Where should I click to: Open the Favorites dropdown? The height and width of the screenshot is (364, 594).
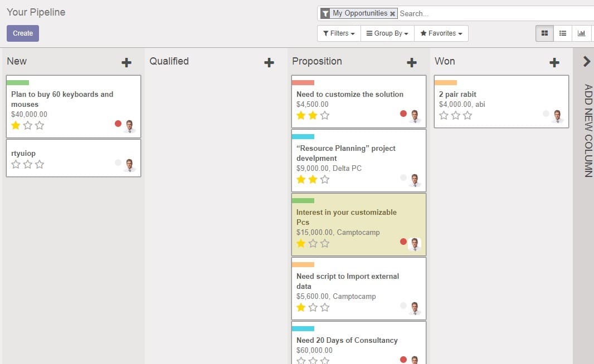(x=441, y=33)
